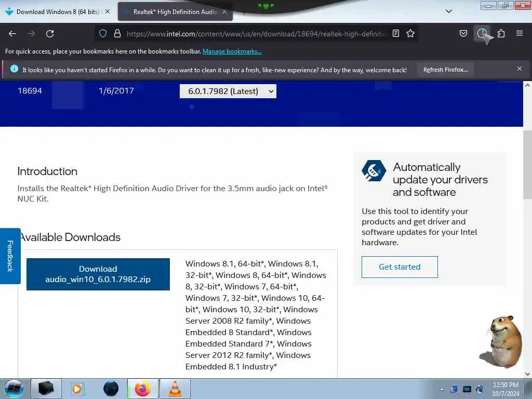Image resolution: width=532 pixels, height=399 pixels.
Task: Select the Realtek High Definition Audio tab
Action: (175, 11)
